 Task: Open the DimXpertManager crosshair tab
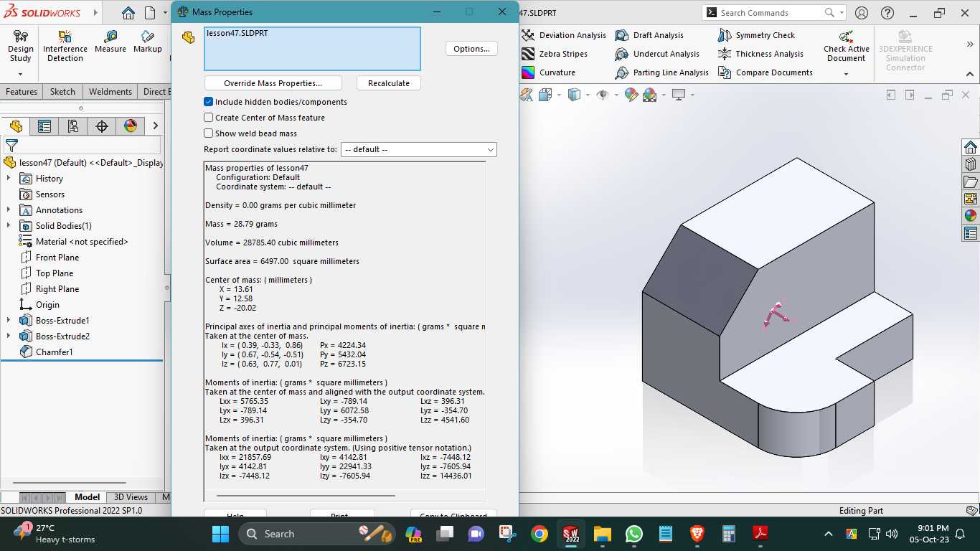tap(102, 126)
